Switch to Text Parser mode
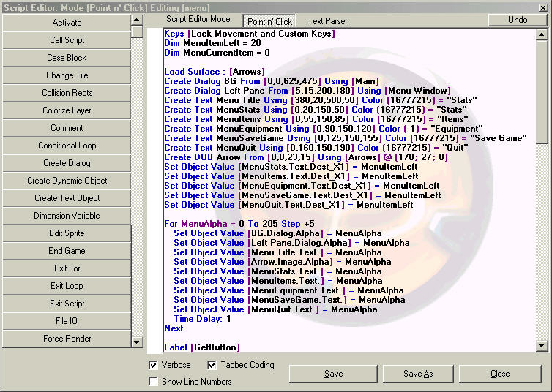 pyautogui.click(x=328, y=21)
